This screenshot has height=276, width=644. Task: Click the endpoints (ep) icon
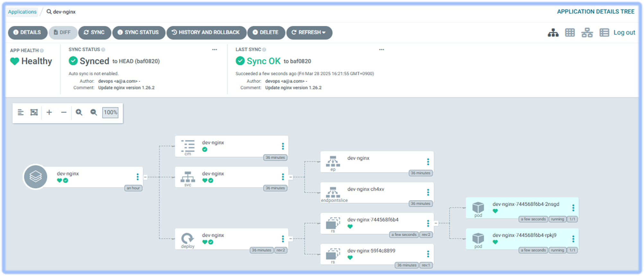pos(333,161)
